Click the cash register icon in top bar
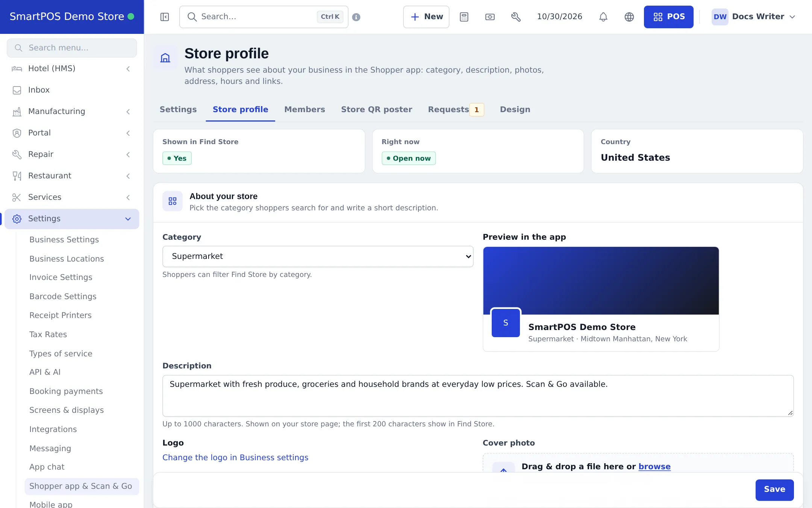The image size is (812, 508). point(490,17)
